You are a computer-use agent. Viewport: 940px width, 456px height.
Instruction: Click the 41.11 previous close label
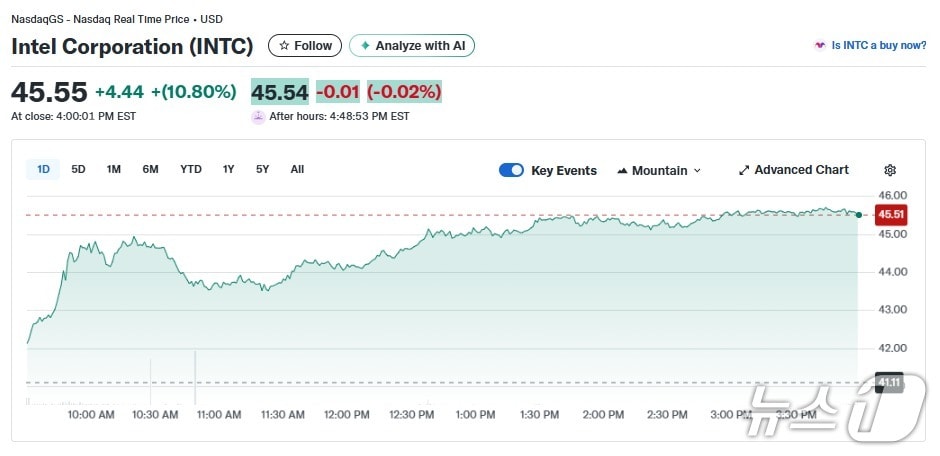(x=889, y=383)
